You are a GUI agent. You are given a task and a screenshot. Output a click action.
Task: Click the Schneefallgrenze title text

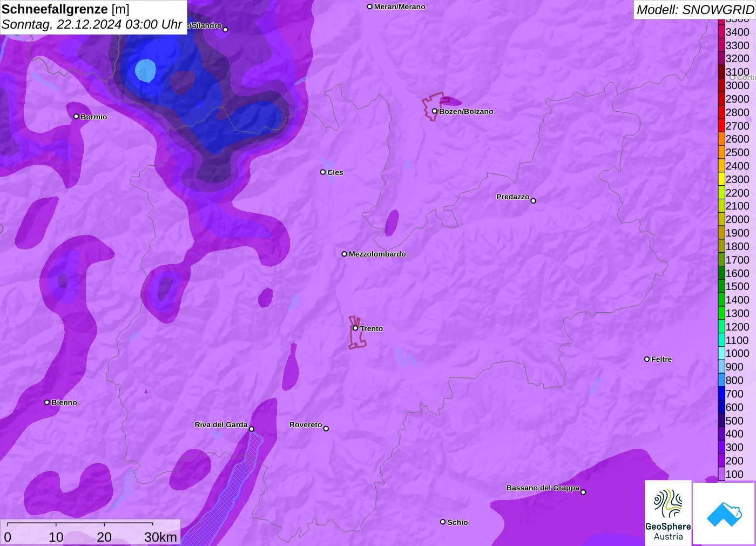click(55, 9)
